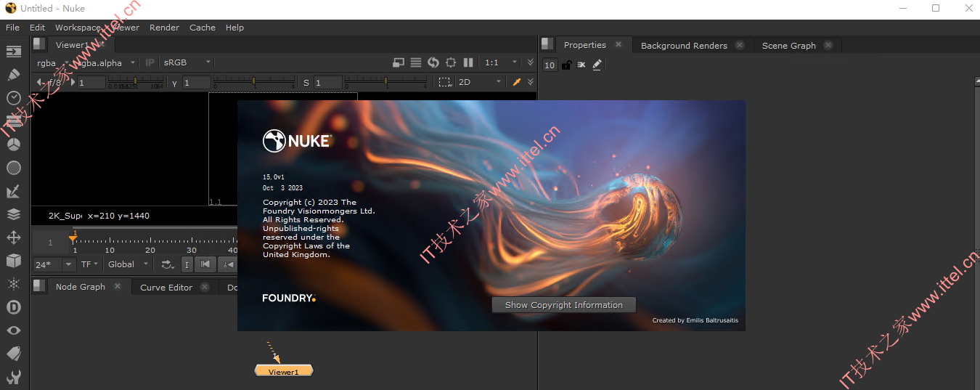
Task: Open the Cache menu
Action: pos(203,28)
